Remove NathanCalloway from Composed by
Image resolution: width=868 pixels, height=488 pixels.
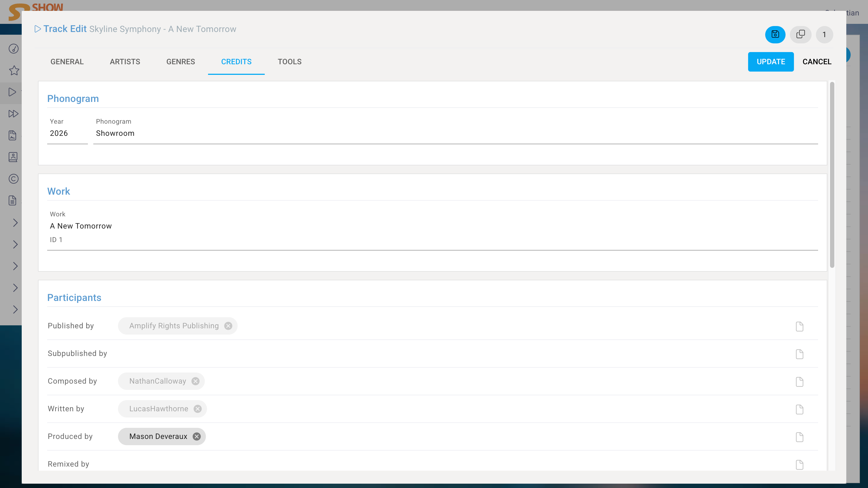pyautogui.click(x=195, y=381)
